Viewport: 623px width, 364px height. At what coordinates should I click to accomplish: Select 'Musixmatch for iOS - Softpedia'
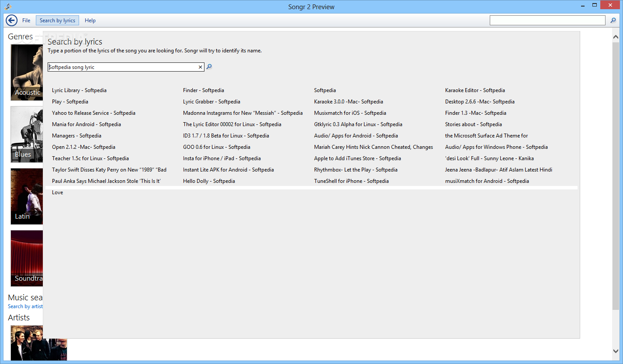[x=350, y=113]
